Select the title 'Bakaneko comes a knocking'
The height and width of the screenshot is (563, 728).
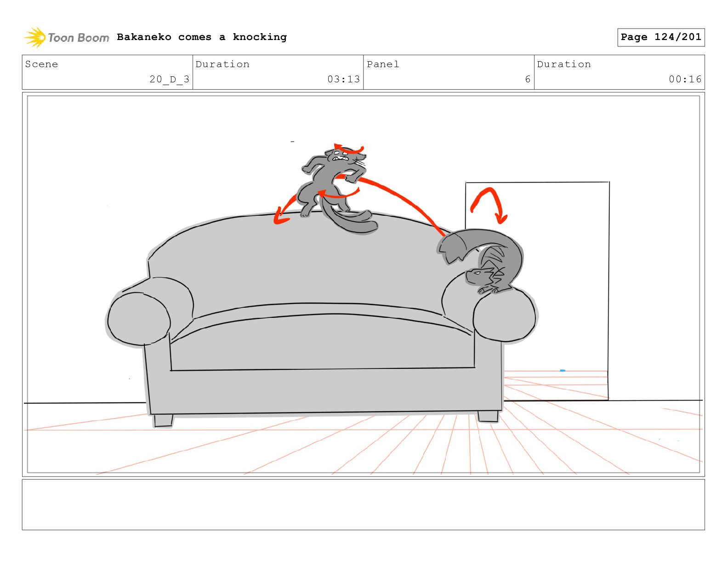coord(202,37)
